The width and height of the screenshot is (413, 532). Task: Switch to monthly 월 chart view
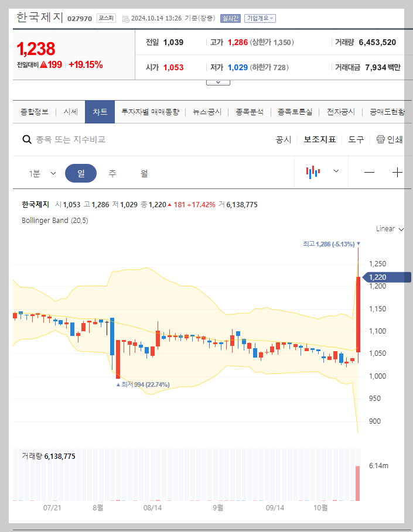(144, 173)
